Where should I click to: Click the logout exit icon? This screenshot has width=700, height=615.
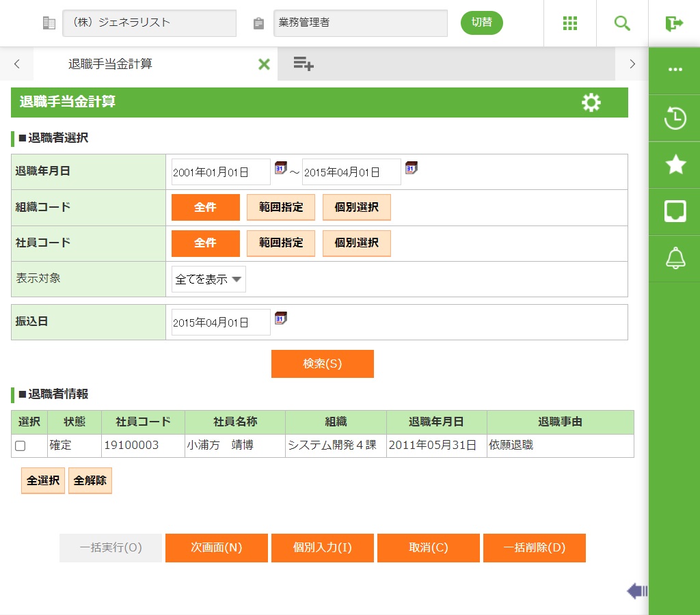[674, 23]
